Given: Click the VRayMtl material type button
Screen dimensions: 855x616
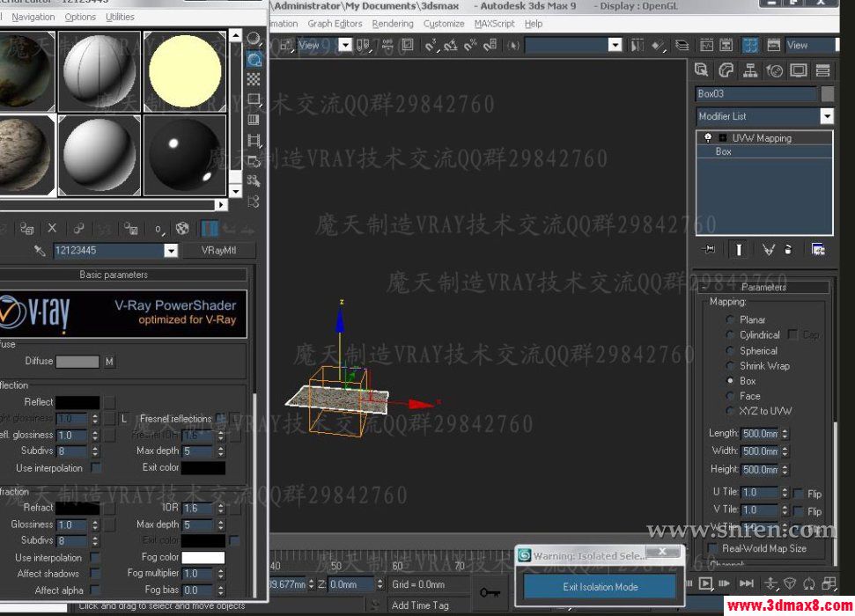Looking at the screenshot, I should point(218,250).
